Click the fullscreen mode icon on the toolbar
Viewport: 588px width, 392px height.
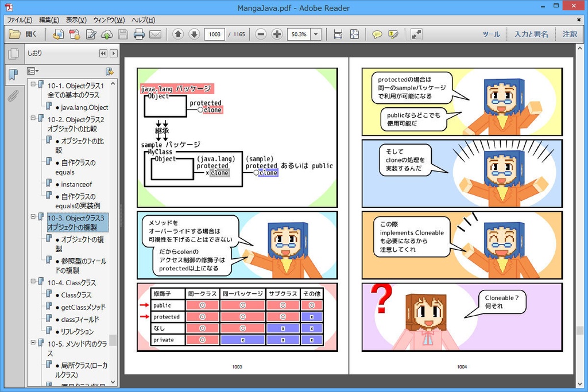coord(416,34)
